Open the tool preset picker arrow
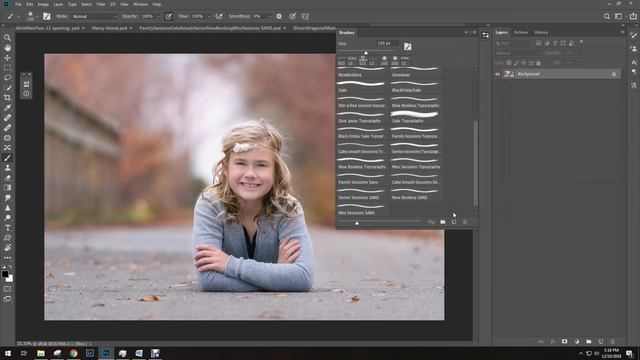Screen dimensions: 640x360 point(18,16)
